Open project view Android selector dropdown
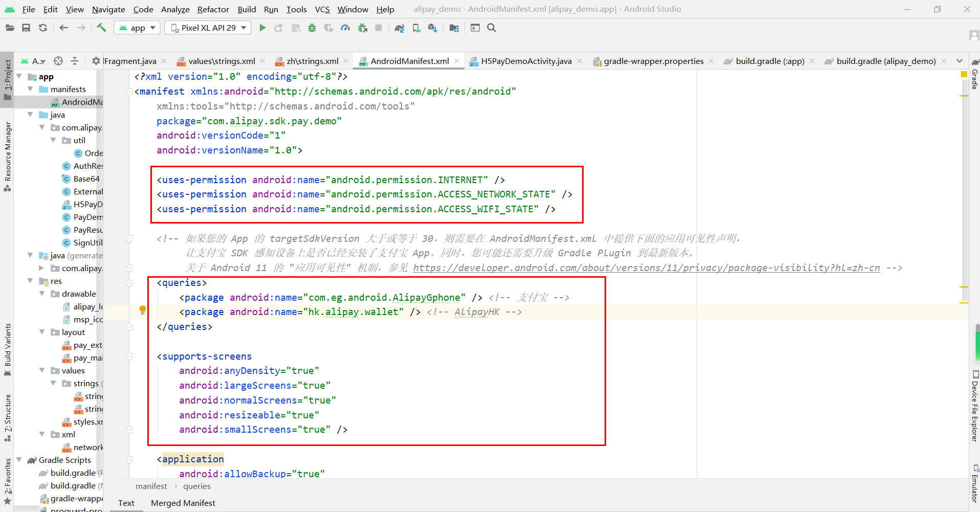This screenshot has height=512, width=980. [33, 61]
